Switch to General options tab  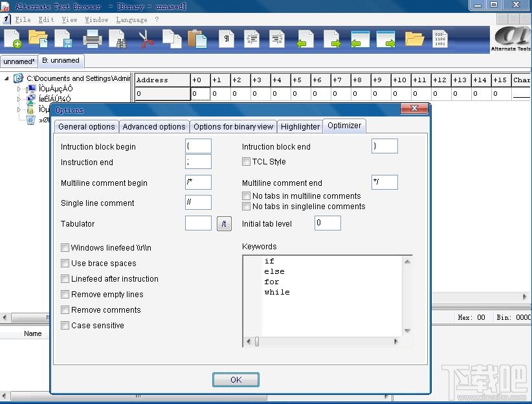point(87,127)
